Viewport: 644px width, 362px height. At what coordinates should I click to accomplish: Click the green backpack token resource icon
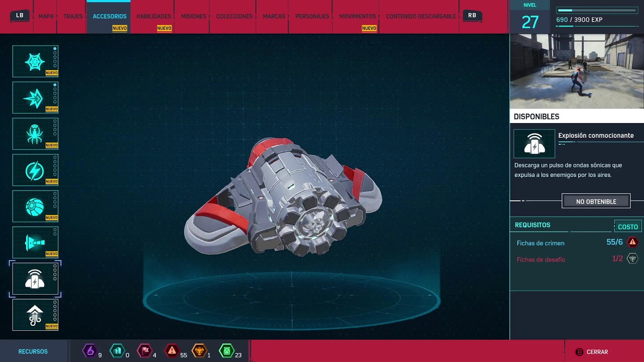(227, 351)
